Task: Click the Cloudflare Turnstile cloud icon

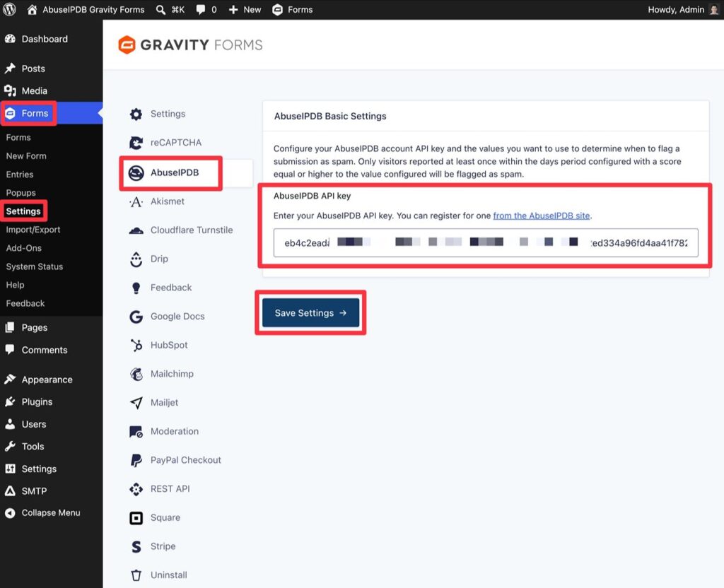Action: (136, 230)
